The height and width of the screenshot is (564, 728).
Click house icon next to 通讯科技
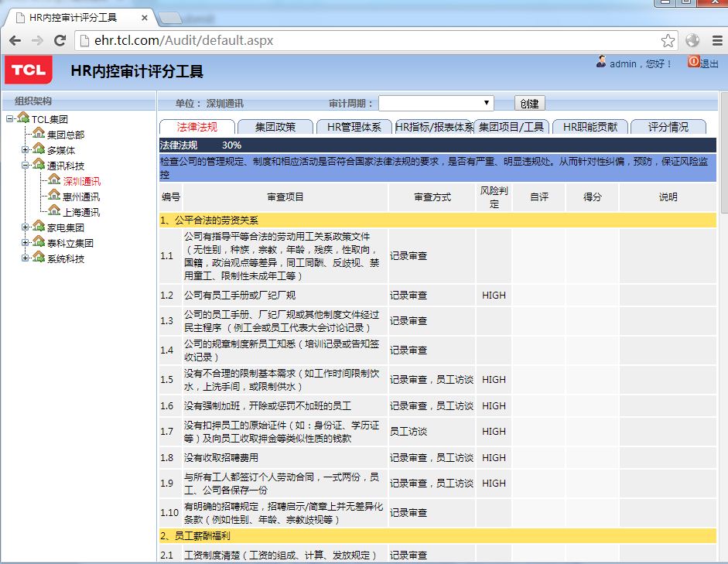coord(39,164)
